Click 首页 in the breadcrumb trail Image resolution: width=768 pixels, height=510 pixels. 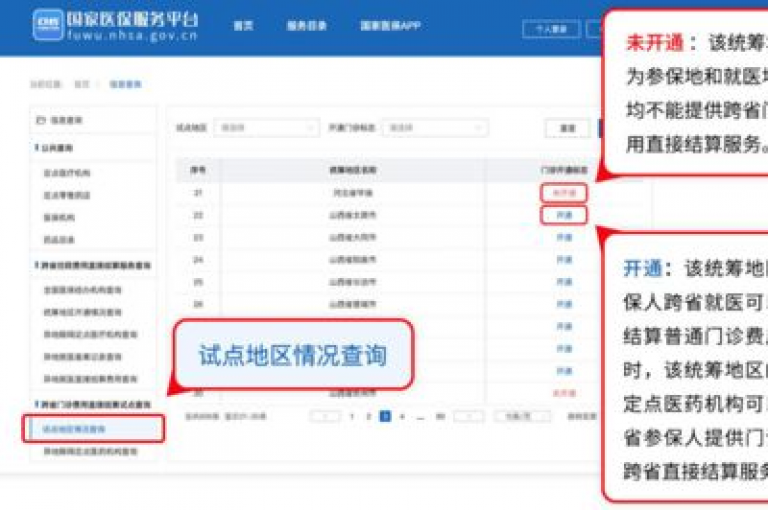[81, 84]
